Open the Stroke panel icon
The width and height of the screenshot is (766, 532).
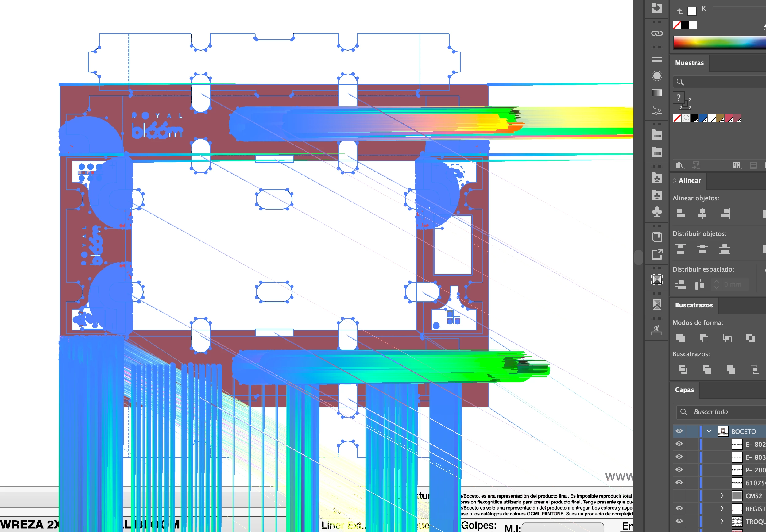657,58
